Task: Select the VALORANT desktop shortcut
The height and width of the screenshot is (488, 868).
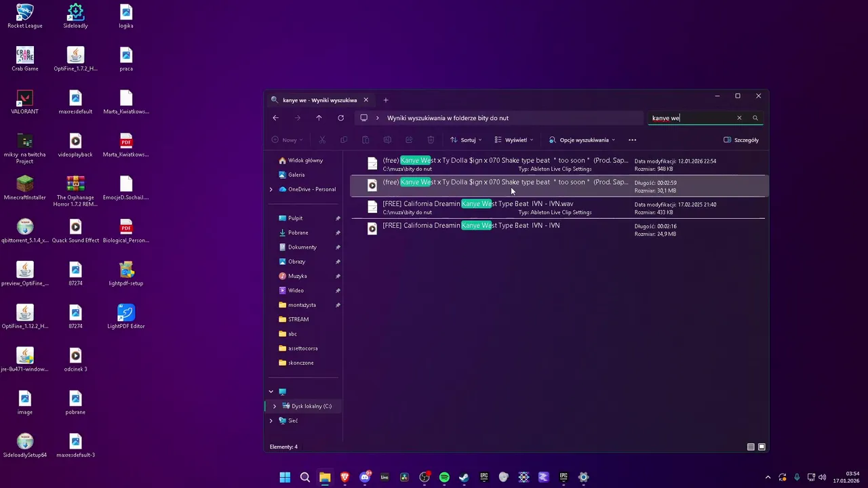Action: (x=25, y=102)
